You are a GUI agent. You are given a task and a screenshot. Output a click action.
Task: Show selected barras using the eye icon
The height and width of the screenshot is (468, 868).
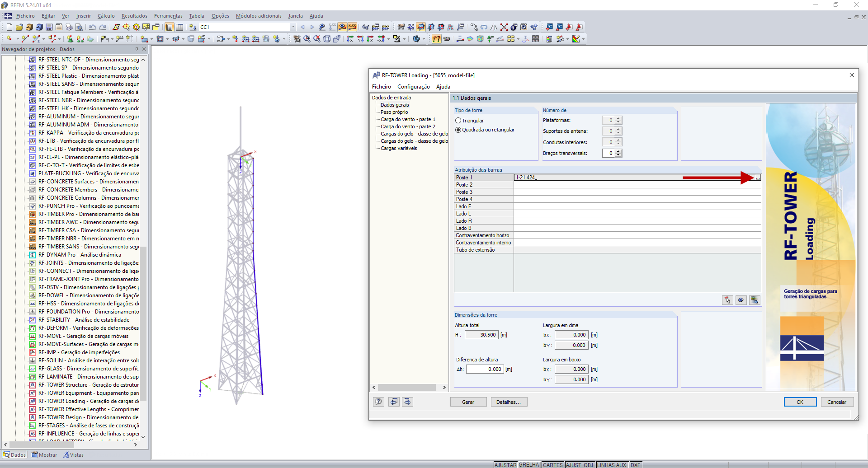[x=741, y=300]
